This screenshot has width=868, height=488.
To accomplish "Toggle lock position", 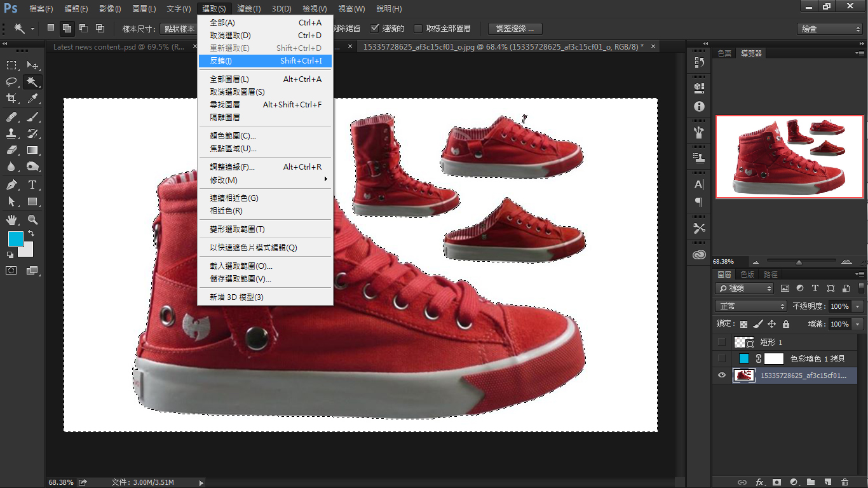I will point(771,324).
